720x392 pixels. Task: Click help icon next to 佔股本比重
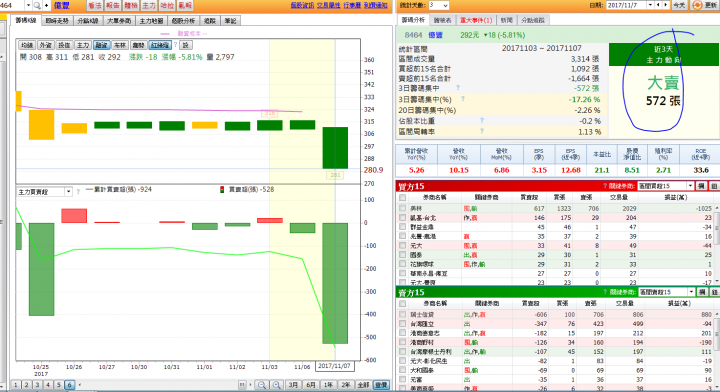click(482, 120)
